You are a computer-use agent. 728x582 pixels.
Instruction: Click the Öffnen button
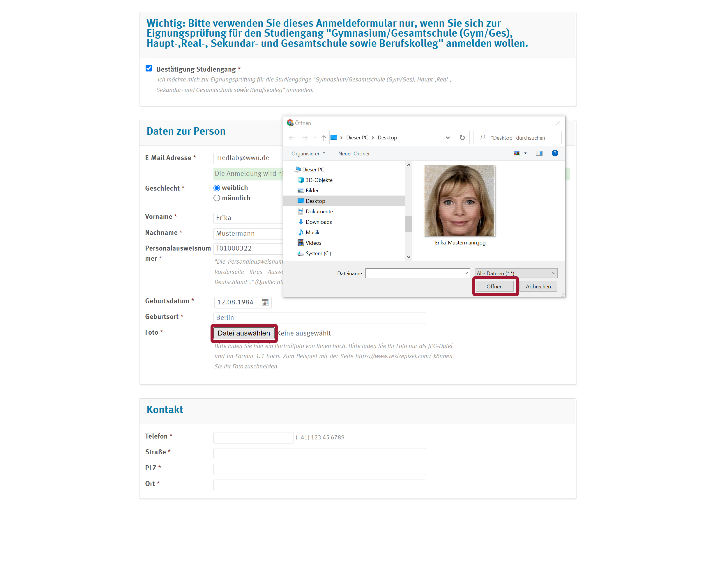coord(494,286)
